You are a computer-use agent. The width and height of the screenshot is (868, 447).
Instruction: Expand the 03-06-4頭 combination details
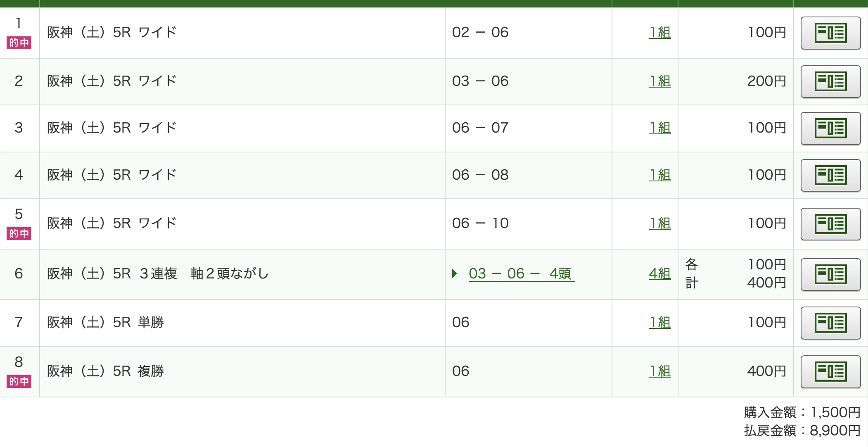pos(455,273)
